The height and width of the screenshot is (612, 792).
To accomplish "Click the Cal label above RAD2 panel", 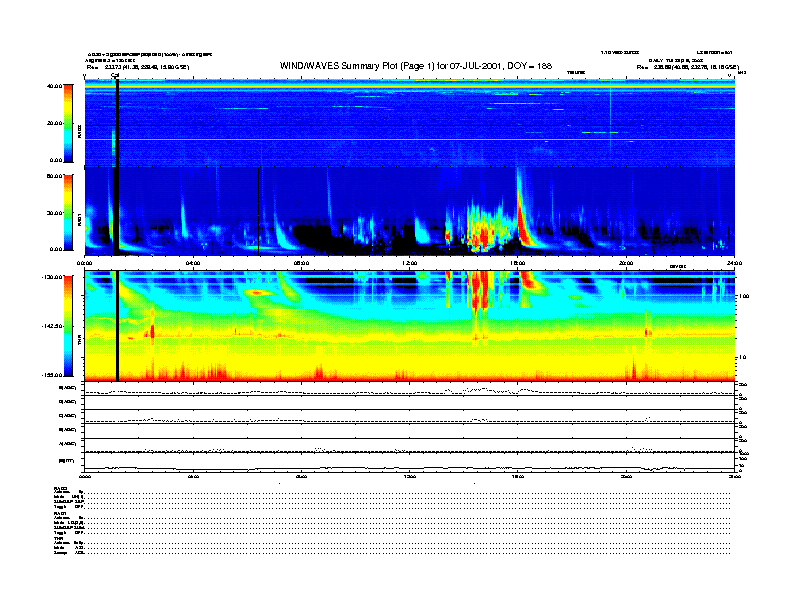I will 115,76.
